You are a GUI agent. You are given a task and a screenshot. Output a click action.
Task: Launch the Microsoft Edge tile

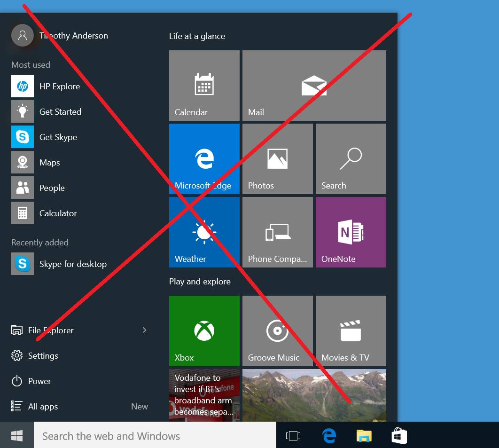tap(204, 159)
